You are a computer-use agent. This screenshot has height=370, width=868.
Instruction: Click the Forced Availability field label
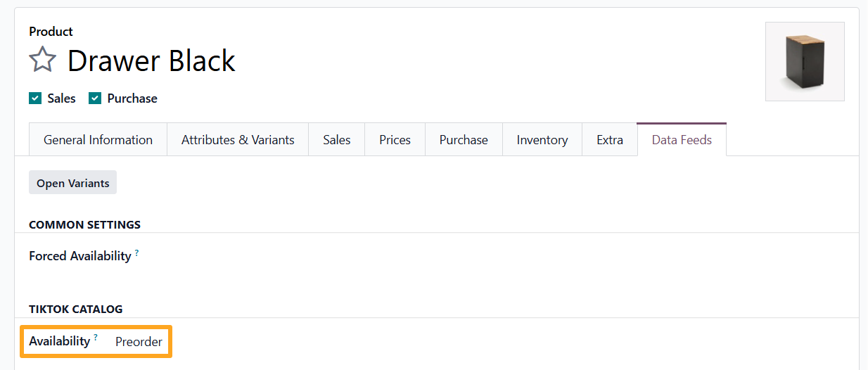click(x=80, y=256)
